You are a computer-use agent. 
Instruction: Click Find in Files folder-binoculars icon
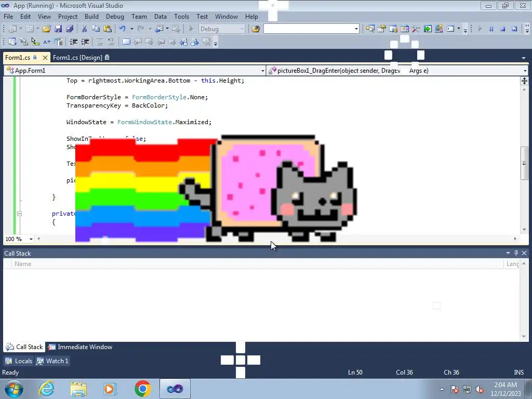point(256,29)
